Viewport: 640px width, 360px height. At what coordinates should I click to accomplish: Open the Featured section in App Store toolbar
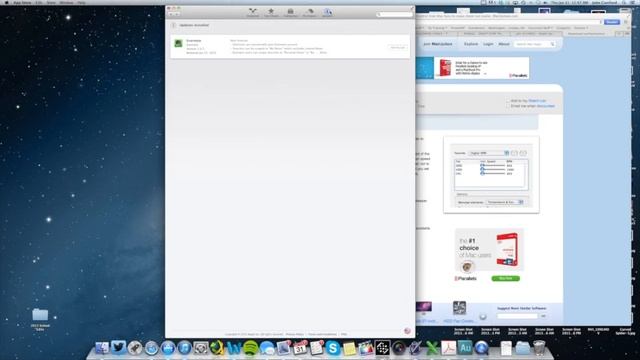tap(253, 13)
